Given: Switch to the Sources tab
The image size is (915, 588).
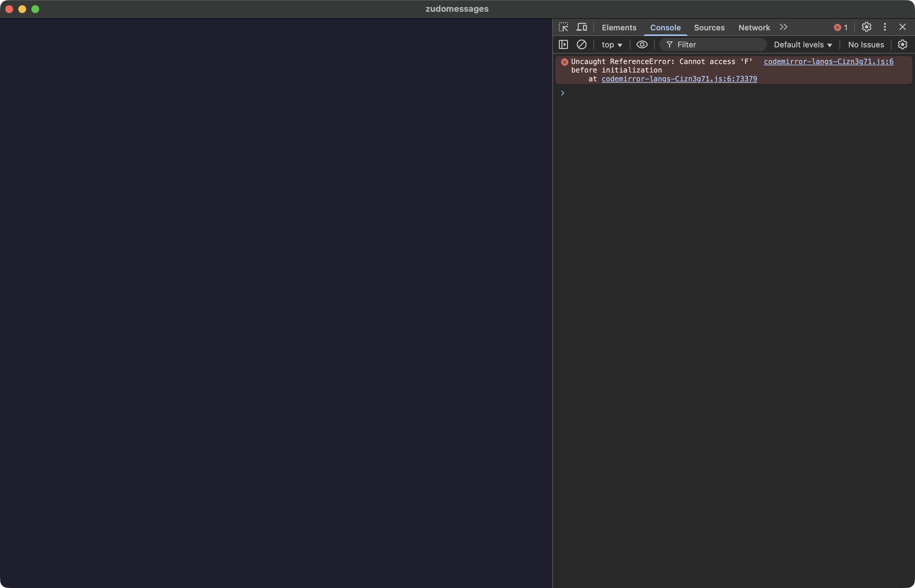Looking at the screenshot, I should coord(709,27).
